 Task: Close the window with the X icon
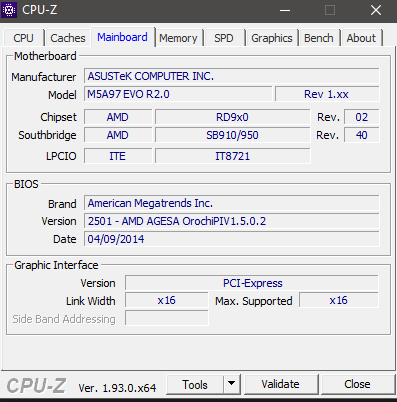376,10
